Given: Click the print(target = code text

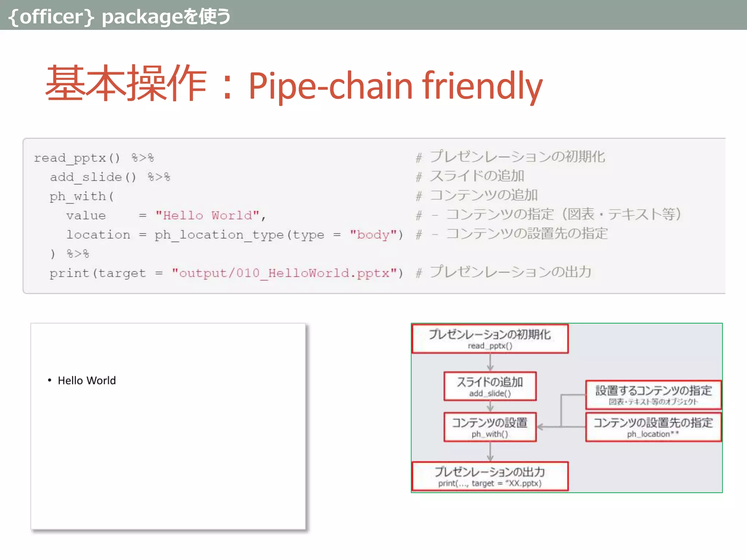Looking at the screenshot, I should (x=106, y=273).
